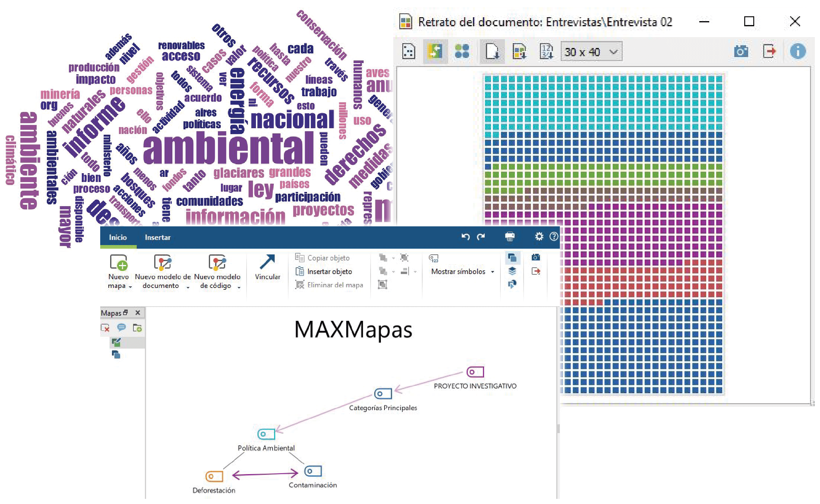Toggle the blank document display button
The height and width of the screenshot is (504, 820).
[492, 52]
